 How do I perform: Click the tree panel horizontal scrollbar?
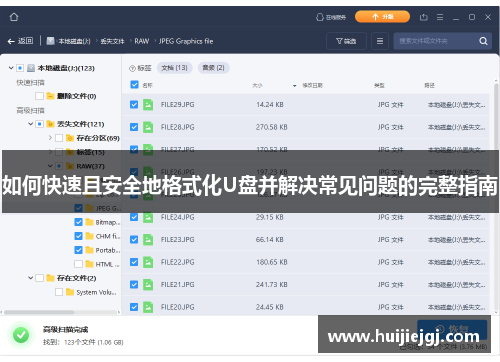(39, 312)
